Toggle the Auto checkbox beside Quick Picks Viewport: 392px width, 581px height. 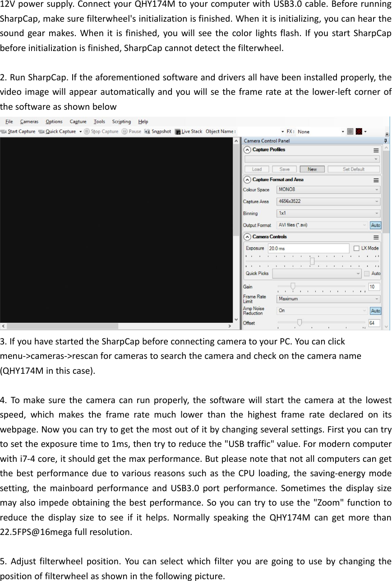(367, 274)
